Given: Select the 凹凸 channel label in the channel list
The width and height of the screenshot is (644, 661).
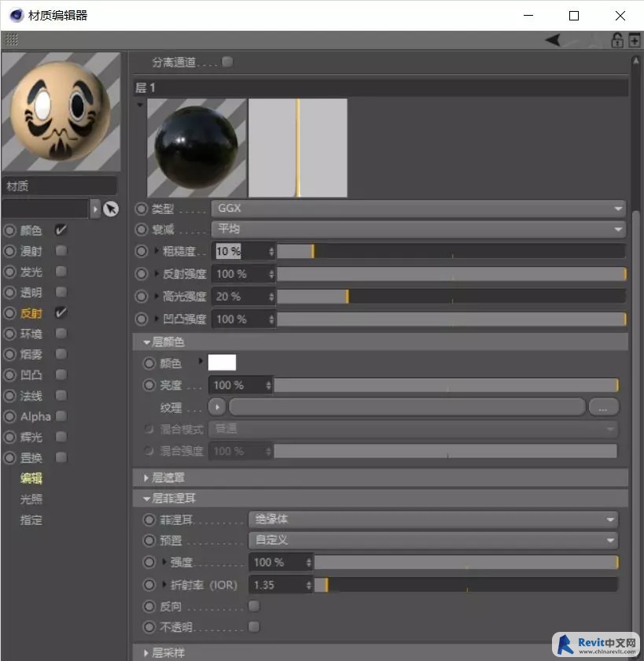Looking at the screenshot, I should point(31,375).
